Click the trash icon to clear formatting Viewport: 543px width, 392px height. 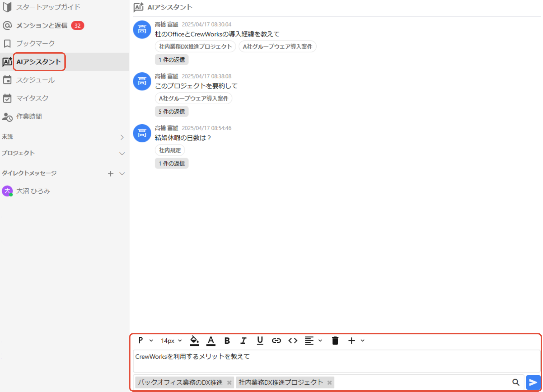[335, 341]
